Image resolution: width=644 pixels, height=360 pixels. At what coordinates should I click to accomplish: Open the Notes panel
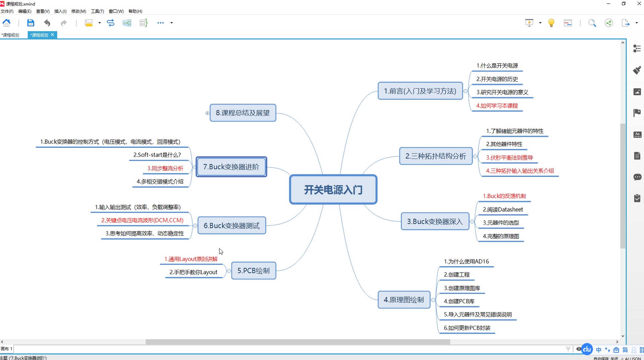[x=637, y=156]
